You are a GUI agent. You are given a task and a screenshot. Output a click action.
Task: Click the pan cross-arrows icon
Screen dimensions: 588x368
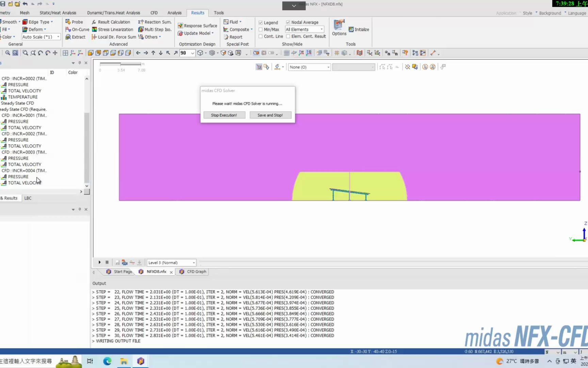55,53
